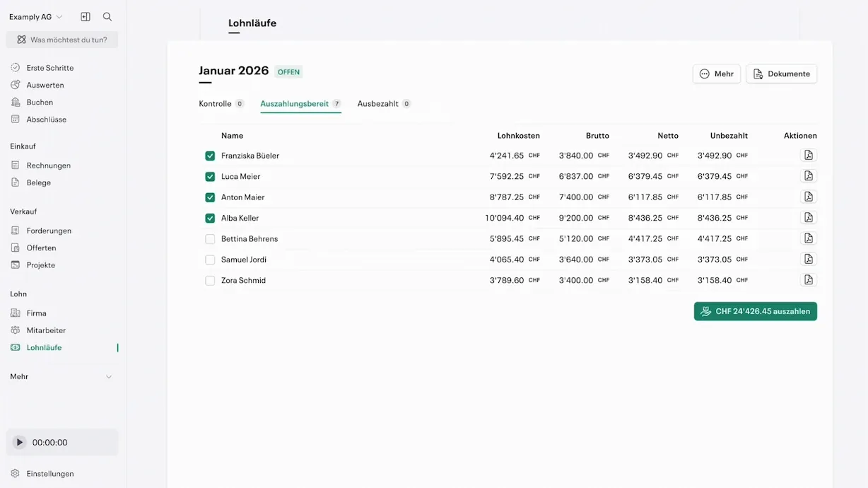Click the Lohnläufe page heading
Screen dimensions: 868x488
(252, 23)
